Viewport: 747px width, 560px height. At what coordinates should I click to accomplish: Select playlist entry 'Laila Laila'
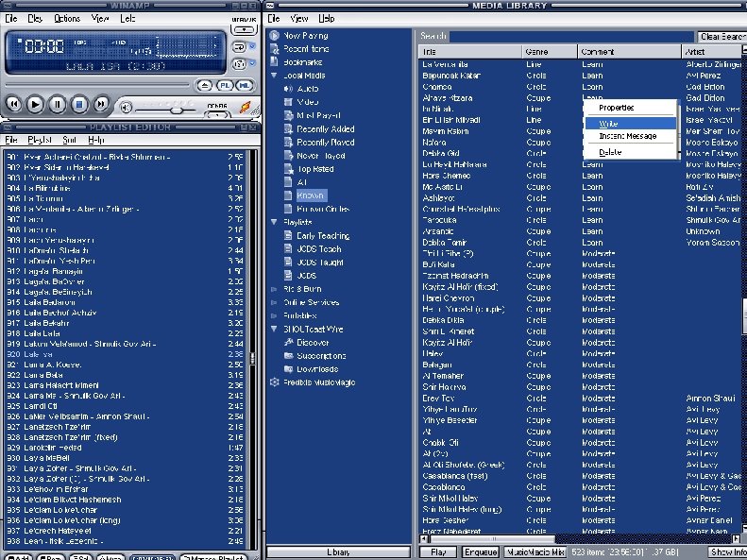(x=125, y=333)
